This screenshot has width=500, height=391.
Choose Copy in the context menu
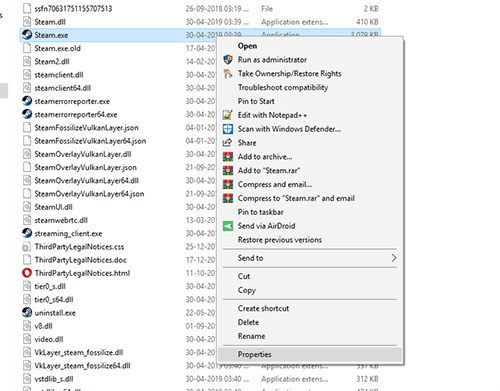247,290
